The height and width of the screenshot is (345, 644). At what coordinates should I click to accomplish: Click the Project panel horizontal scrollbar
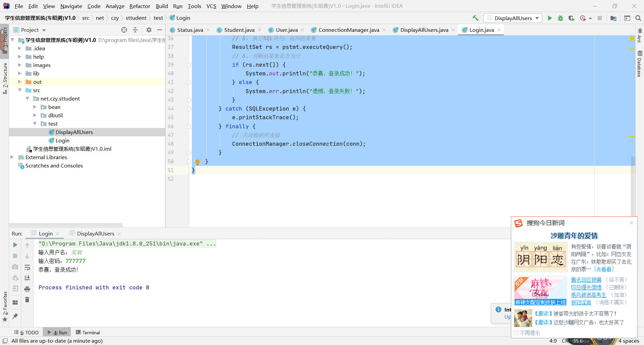(x=66, y=225)
